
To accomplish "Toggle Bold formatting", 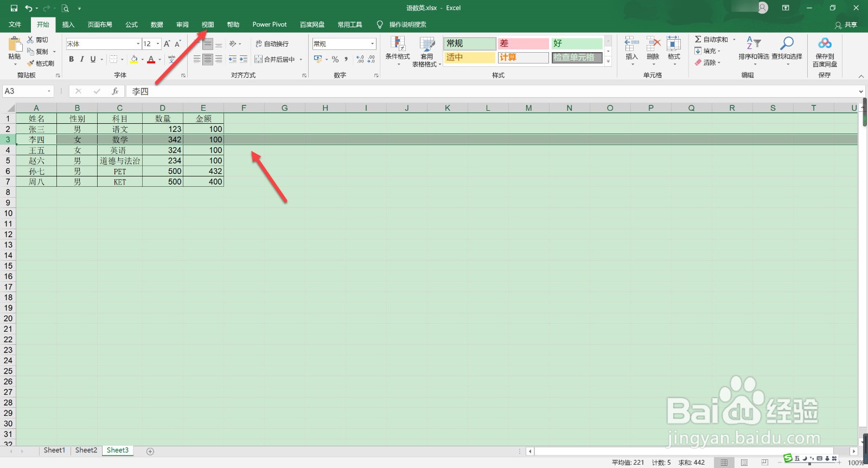I will 71,59.
